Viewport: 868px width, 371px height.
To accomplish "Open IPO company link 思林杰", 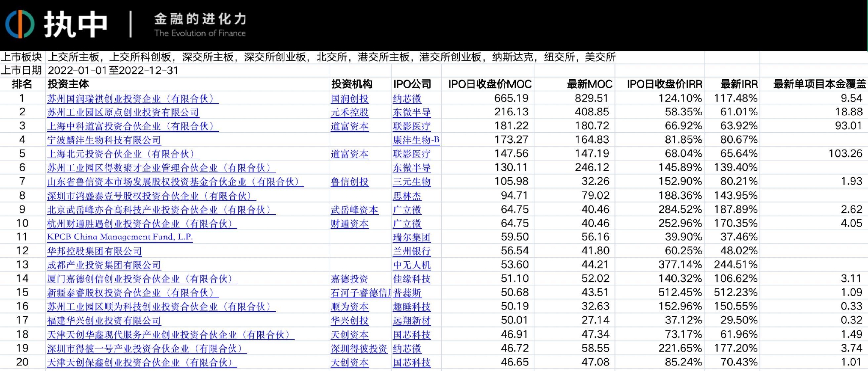I will (407, 196).
